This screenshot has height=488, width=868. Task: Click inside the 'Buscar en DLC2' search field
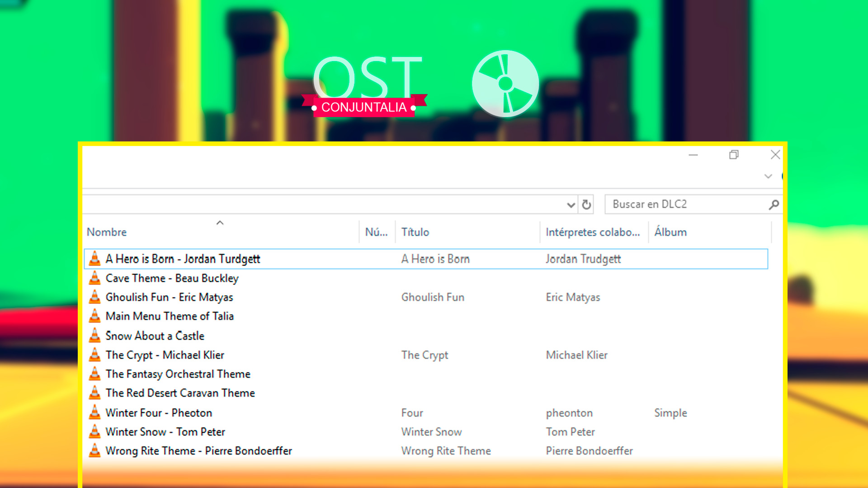(x=678, y=204)
